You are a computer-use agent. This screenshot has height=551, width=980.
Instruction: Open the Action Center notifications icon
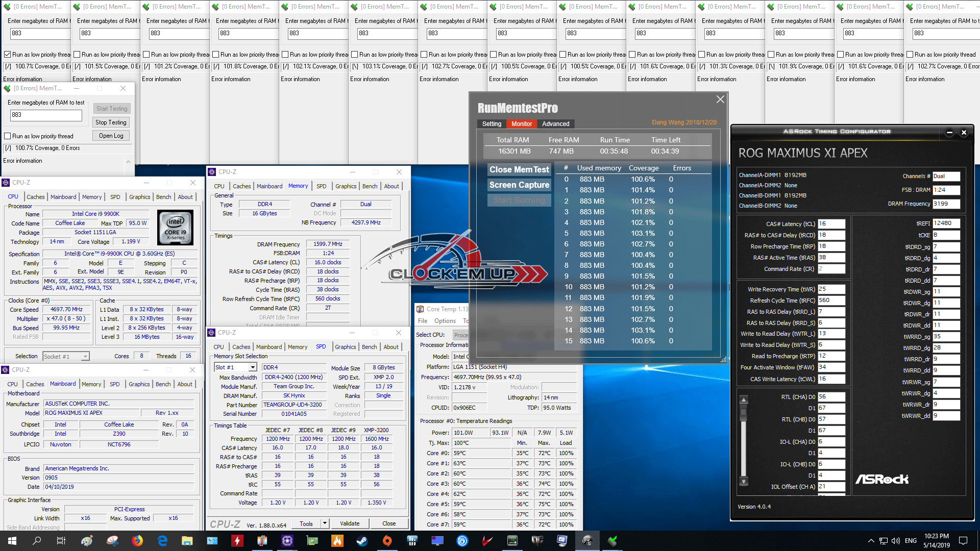[963, 541]
